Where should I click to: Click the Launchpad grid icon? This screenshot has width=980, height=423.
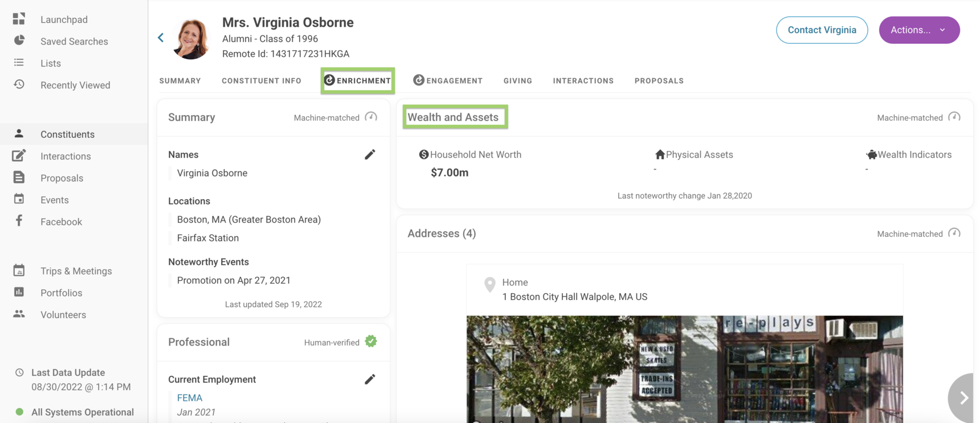[19, 19]
